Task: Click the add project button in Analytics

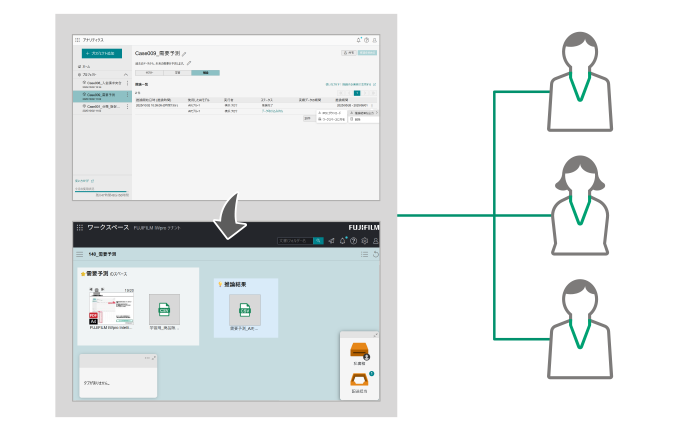Action: click(x=101, y=52)
